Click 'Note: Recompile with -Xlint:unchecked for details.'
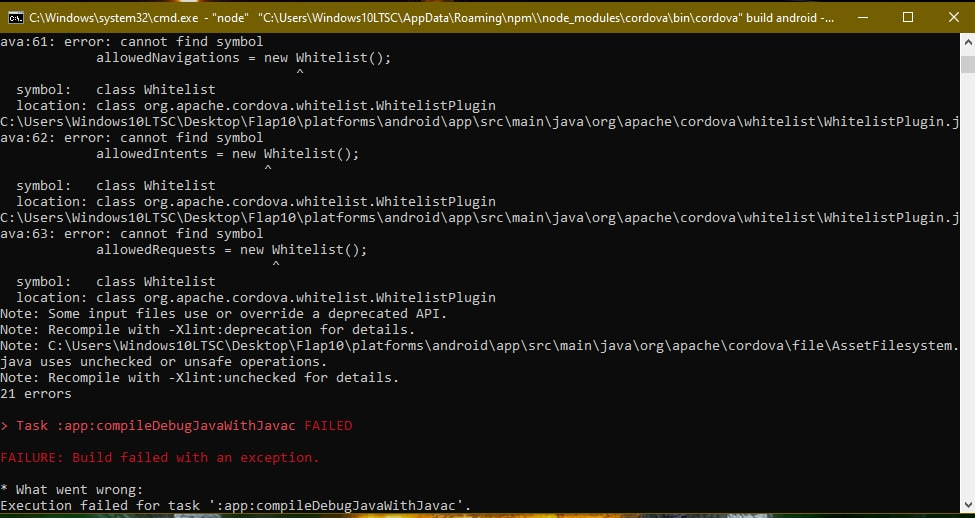 click(x=200, y=377)
